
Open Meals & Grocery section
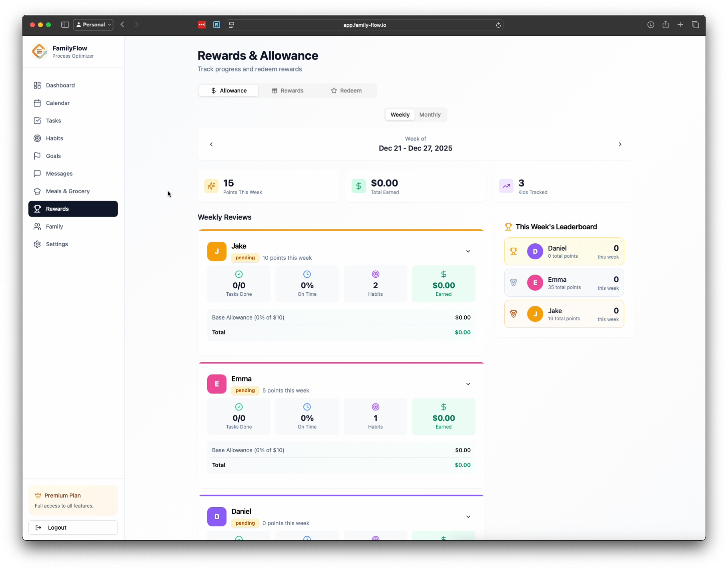click(73, 191)
